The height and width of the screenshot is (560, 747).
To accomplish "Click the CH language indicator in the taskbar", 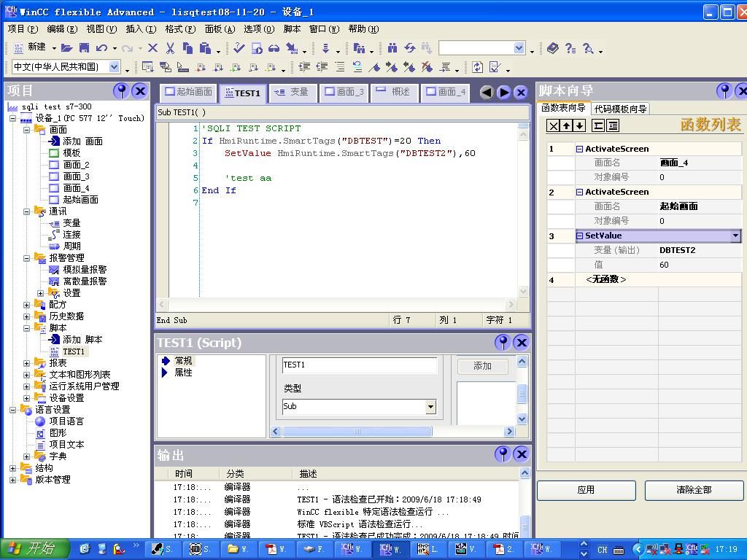I will click(x=602, y=550).
